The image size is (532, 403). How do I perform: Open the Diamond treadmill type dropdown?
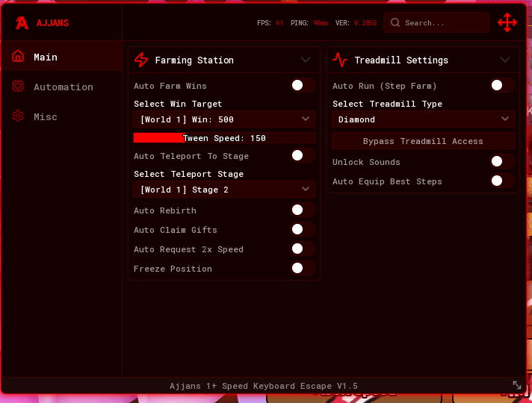point(423,119)
